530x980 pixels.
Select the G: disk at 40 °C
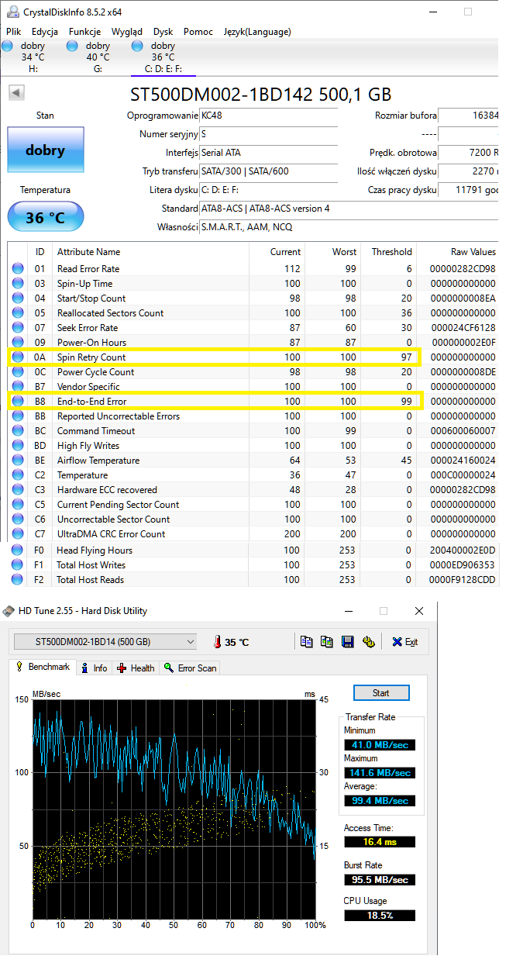pyautogui.click(x=73, y=47)
